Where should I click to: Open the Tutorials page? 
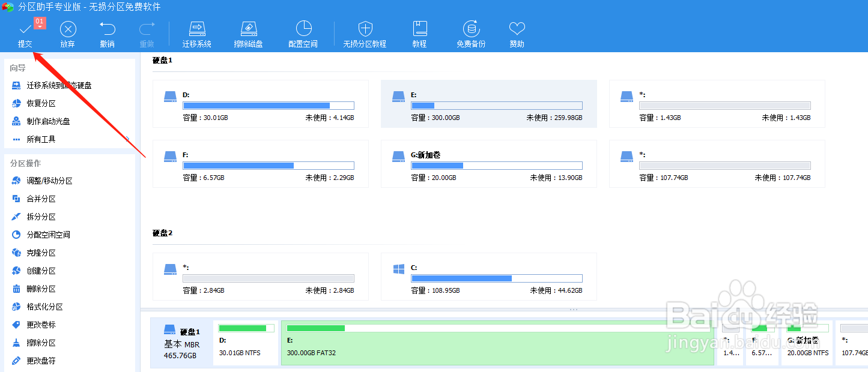pos(419,33)
